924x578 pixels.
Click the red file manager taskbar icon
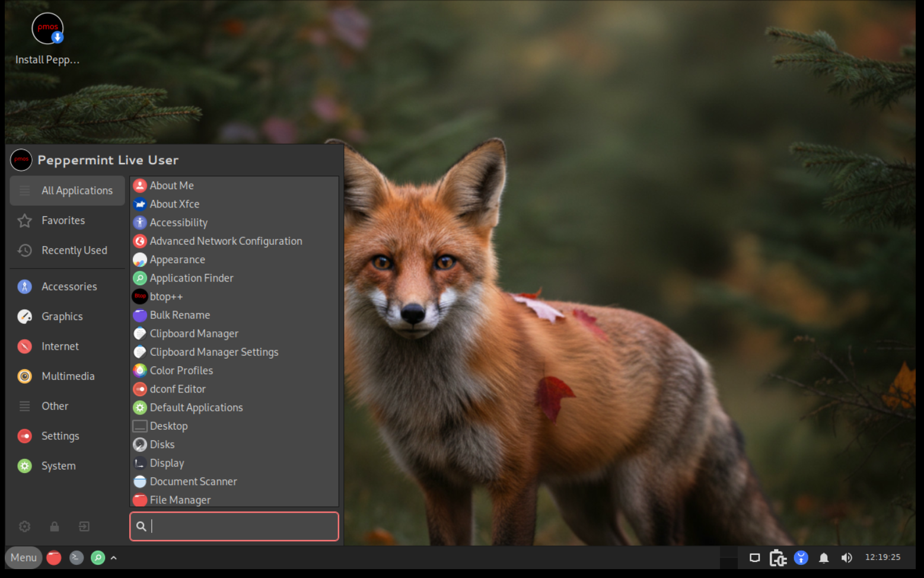(54, 558)
